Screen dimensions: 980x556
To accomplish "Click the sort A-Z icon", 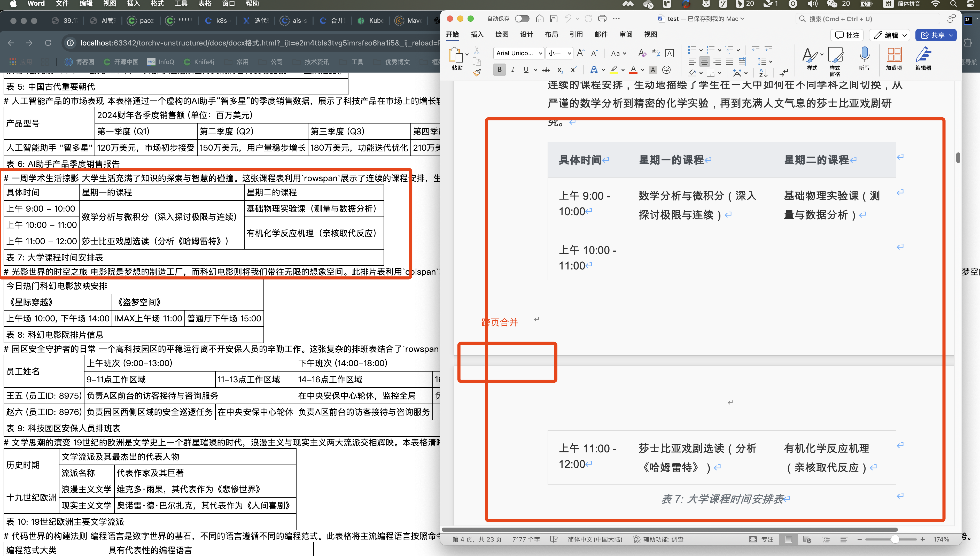I will tap(763, 72).
